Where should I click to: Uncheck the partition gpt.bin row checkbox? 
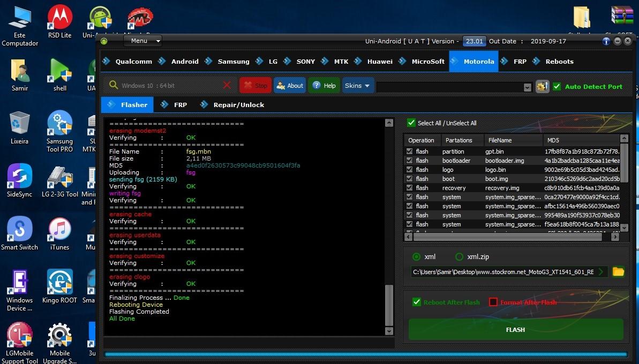point(410,151)
